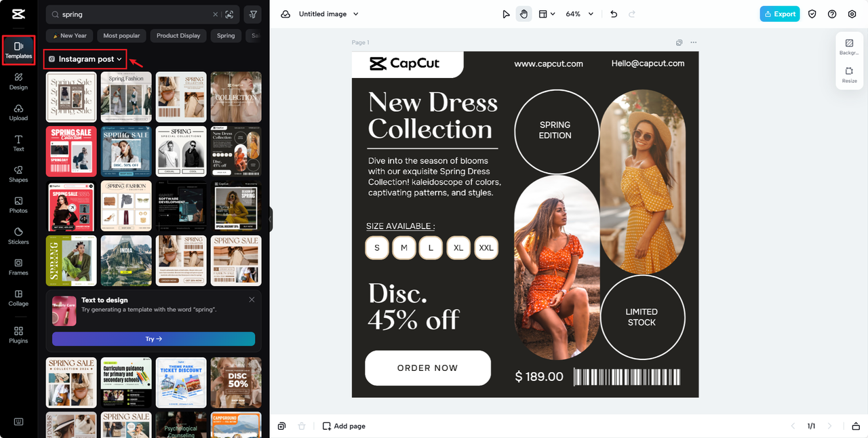
Task: Duplicate Page 1 using copy icon
Action: point(679,43)
